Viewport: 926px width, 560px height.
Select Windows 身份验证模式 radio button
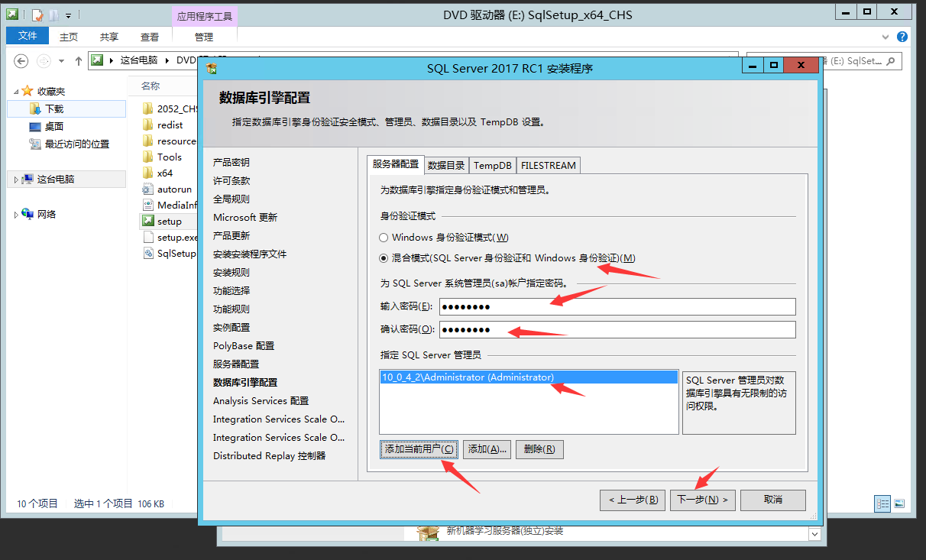[x=384, y=238]
